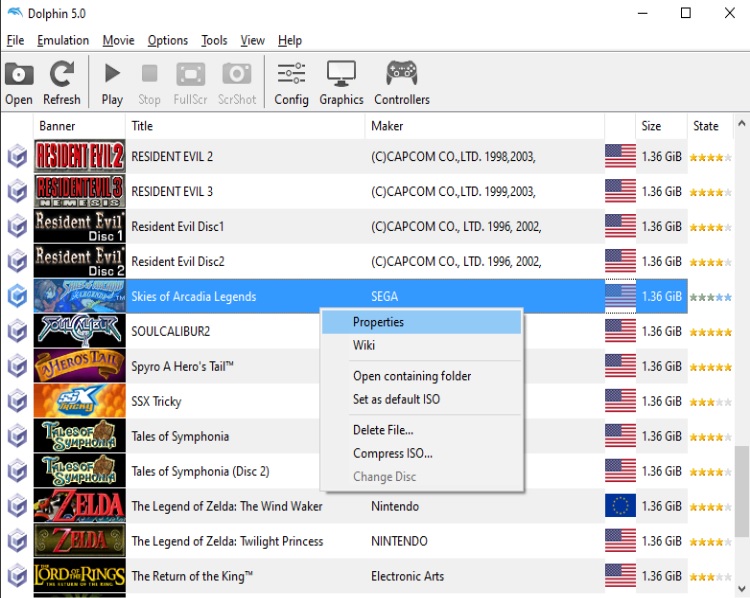Click the SOULCALIBUR2 banner thumbnail

click(x=79, y=331)
